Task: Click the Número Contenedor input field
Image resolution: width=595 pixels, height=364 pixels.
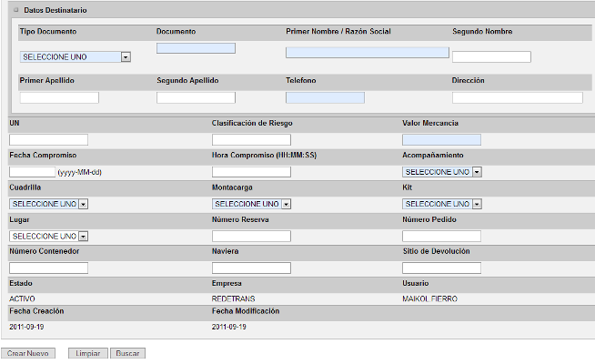Action: pyautogui.click(x=48, y=268)
